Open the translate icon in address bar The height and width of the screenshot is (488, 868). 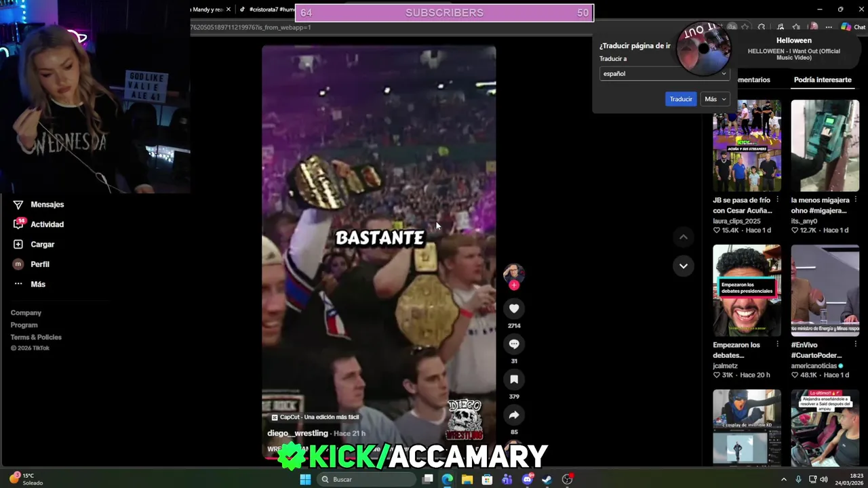tap(732, 27)
